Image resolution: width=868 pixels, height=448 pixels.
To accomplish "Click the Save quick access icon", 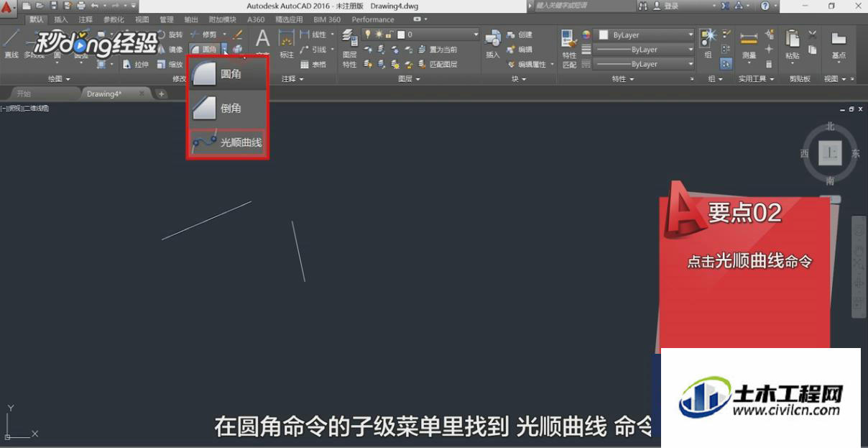I will [x=53, y=6].
